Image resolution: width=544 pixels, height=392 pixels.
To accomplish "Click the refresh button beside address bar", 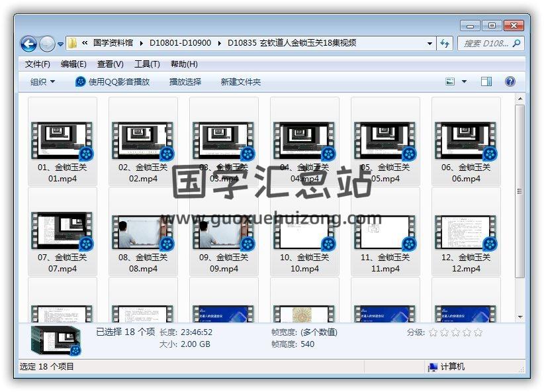I will 445,43.
